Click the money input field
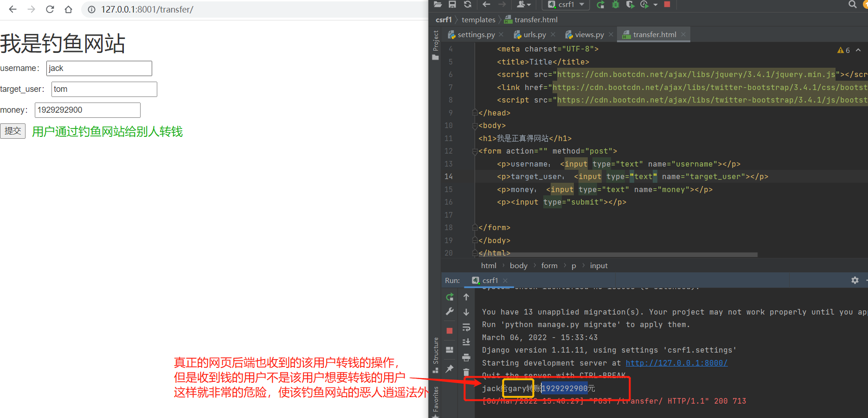The width and height of the screenshot is (868, 418). 88,110
